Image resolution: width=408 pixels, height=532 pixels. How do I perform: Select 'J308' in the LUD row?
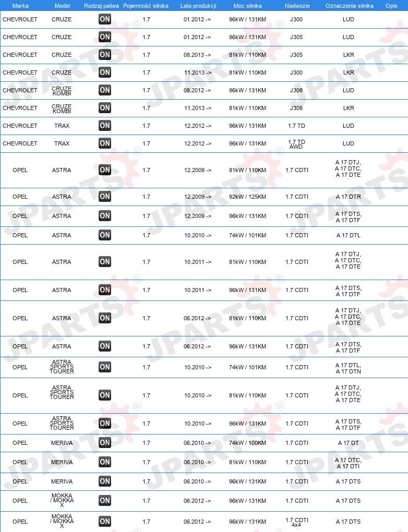pyautogui.click(x=296, y=90)
